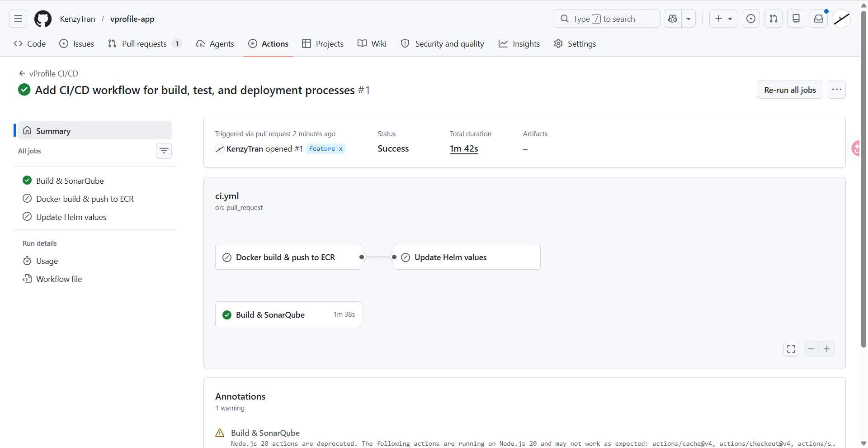Click the fullscreen workflow graph icon
Viewport: 868px width, 448px height.
click(x=791, y=349)
